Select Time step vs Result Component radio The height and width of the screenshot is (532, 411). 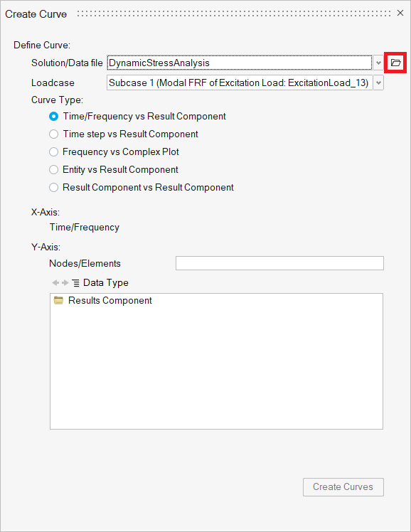click(53, 134)
